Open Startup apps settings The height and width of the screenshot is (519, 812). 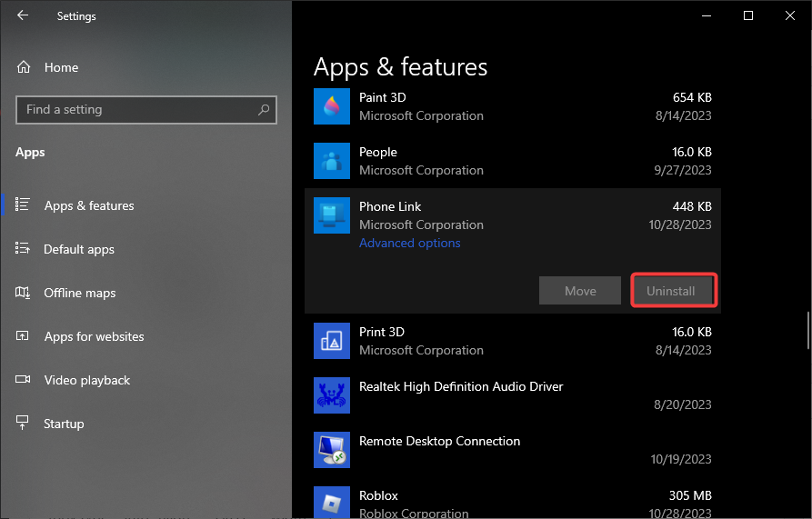pyautogui.click(x=64, y=424)
